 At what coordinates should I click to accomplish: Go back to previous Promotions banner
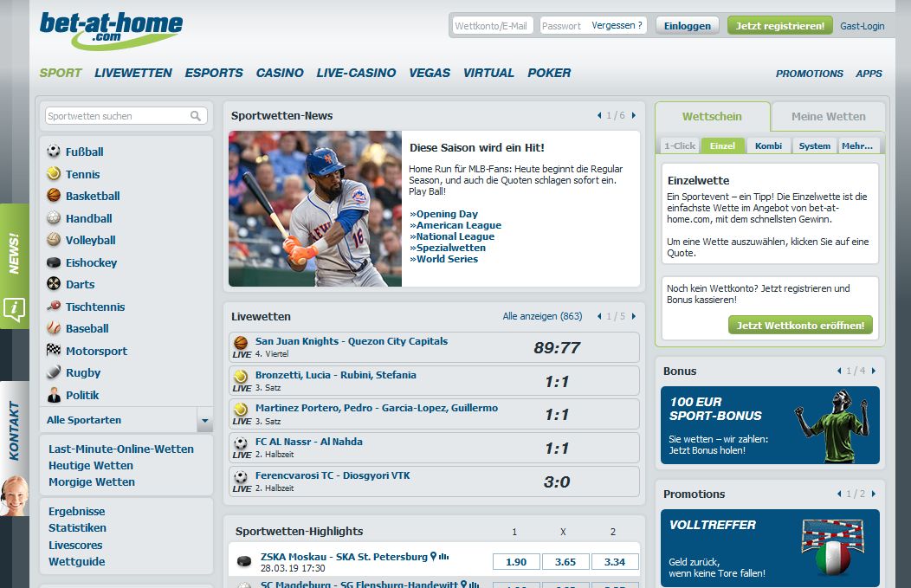point(839,494)
